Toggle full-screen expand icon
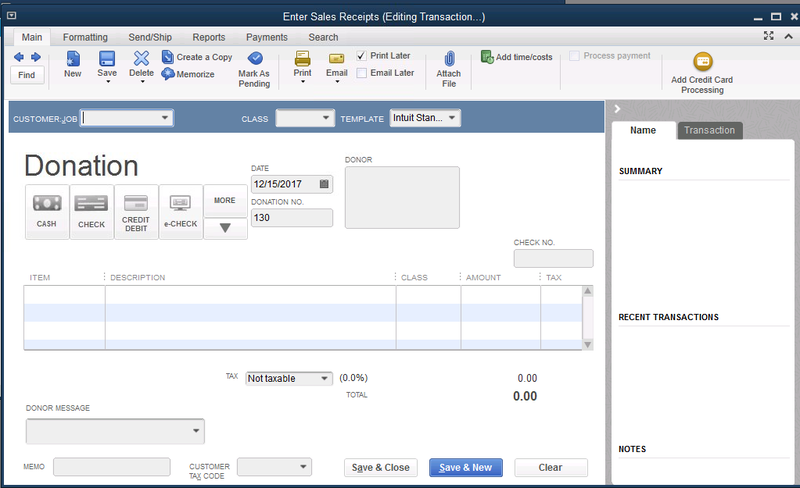The width and height of the screenshot is (800, 488). pyautogui.click(x=768, y=36)
